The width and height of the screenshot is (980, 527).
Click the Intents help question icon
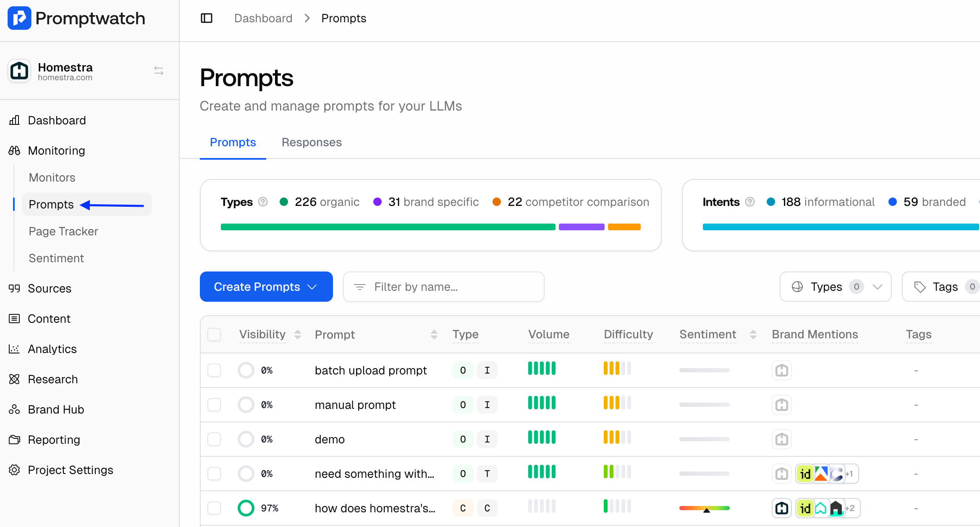click(x=750, y=202)
